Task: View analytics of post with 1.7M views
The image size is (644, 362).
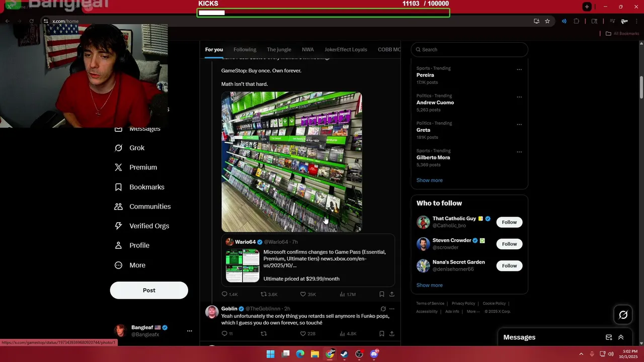Action: point(348,294)
